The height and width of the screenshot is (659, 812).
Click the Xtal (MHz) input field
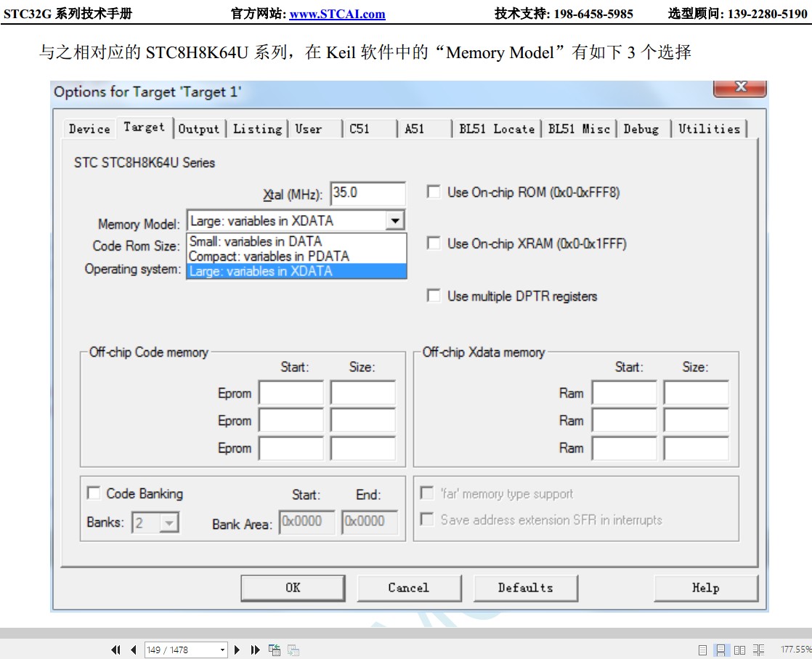pyautogui.click(x=368, y=193)
